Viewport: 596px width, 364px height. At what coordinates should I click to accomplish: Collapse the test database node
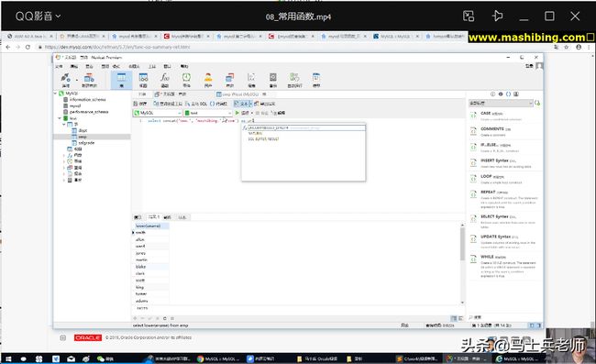coord(60,118)
